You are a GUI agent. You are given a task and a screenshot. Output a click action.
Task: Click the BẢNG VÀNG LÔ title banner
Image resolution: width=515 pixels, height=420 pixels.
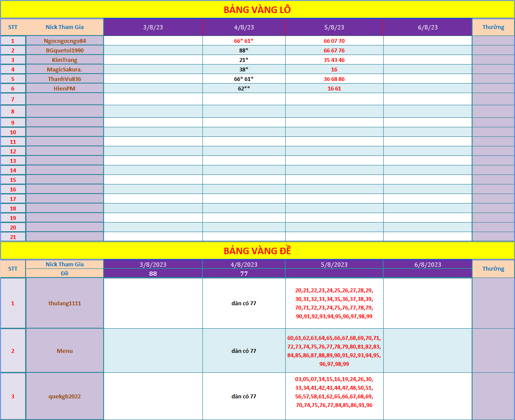point(257,10)
